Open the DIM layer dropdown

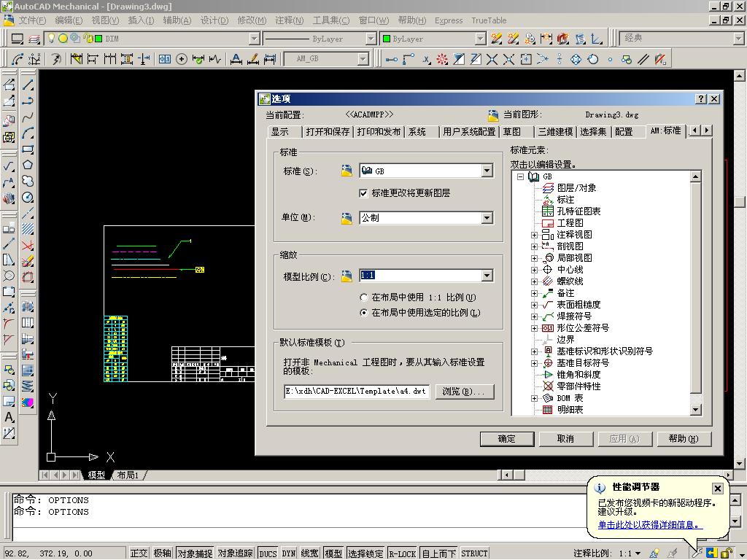(255, 39)
